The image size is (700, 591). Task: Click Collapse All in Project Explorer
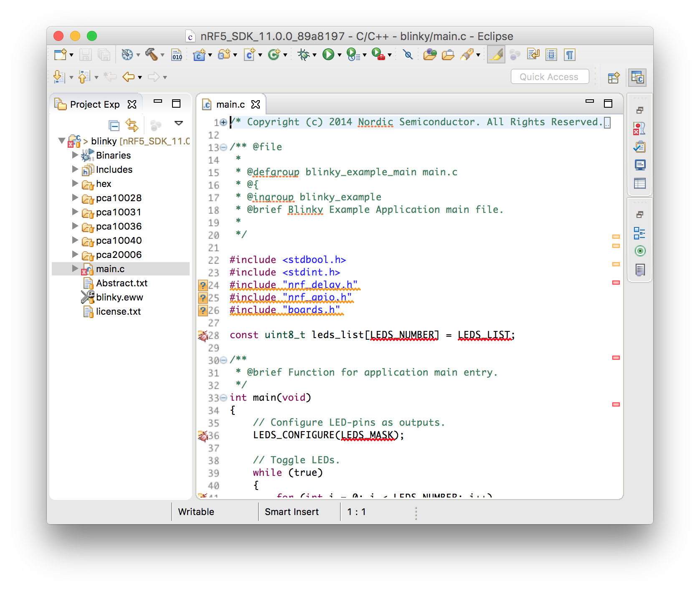tap(114, 125)
